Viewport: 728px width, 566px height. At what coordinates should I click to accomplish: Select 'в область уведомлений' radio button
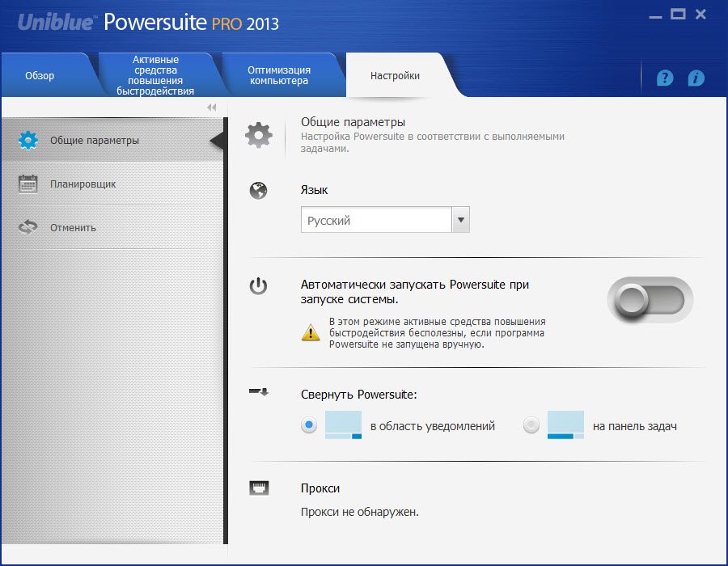tap(309, 425)
